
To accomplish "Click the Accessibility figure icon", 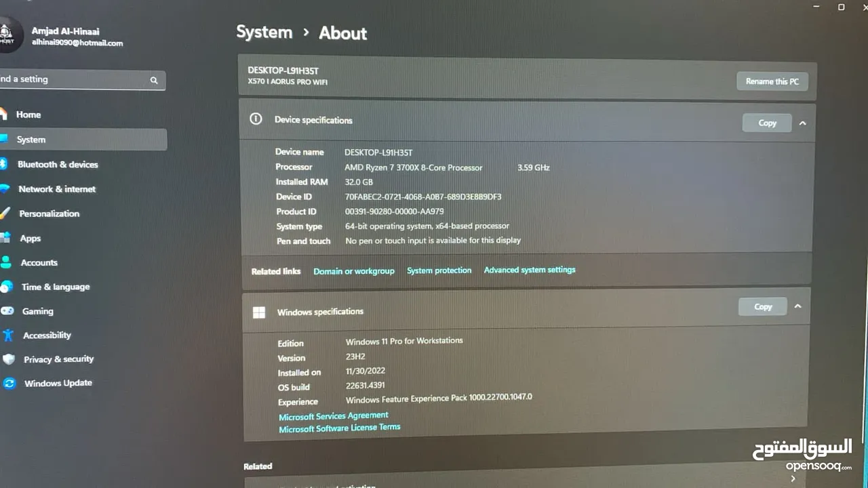I will pyautogui.click(x=8, y=335).
